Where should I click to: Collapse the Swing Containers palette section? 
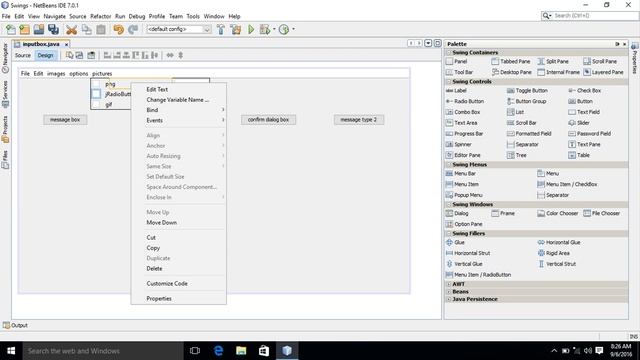pos(449,53)
